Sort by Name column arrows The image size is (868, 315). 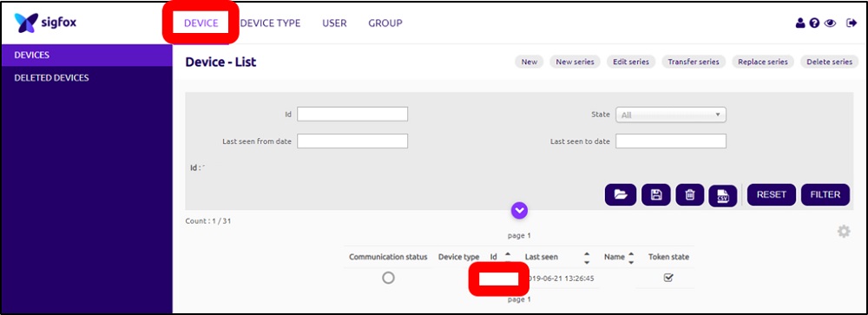[631, 258]
